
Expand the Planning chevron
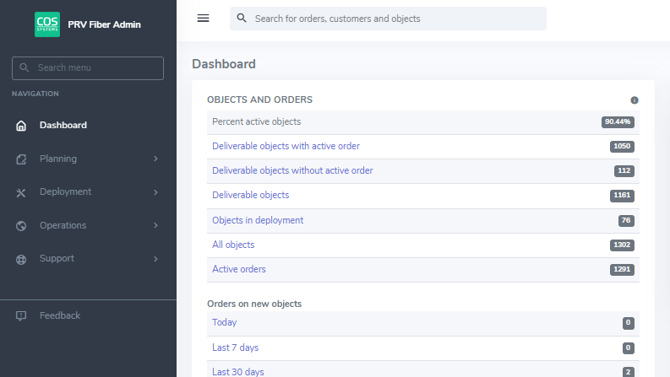(x=156, y=159)
